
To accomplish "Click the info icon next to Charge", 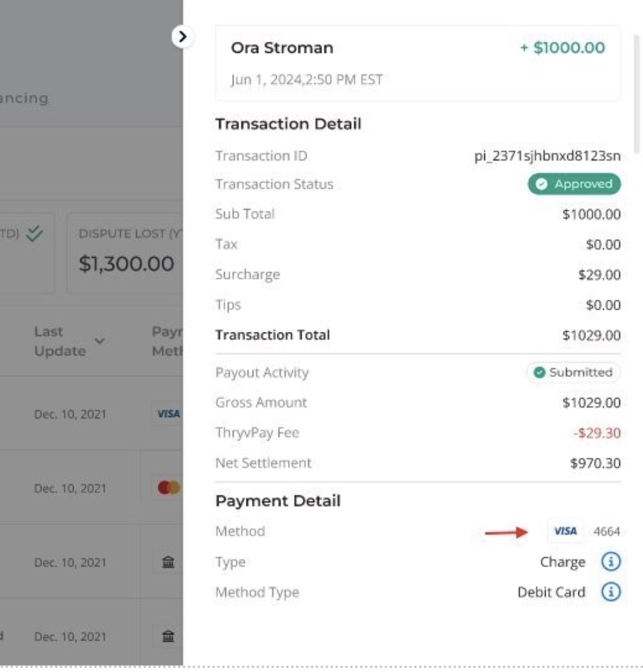I will click(x=611, y=561).
